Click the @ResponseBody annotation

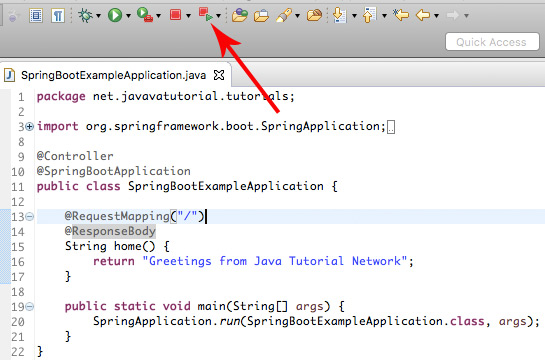[x=110, y=231]
